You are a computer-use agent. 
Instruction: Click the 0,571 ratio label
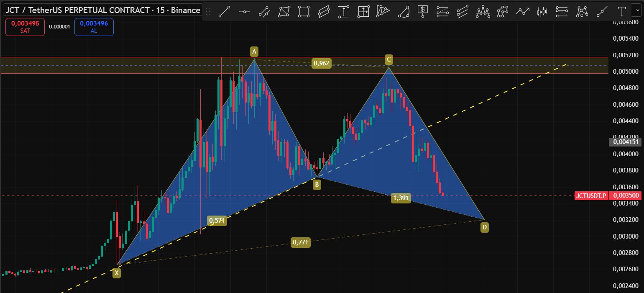click(217, 221)
